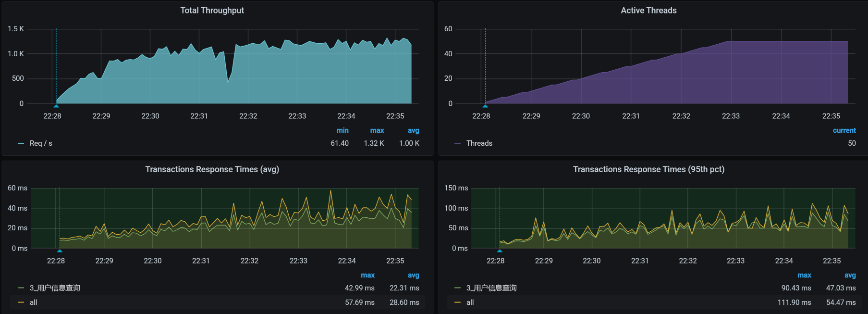
Task: Click green series color in 95th pct legend
Action: (457, 288)
